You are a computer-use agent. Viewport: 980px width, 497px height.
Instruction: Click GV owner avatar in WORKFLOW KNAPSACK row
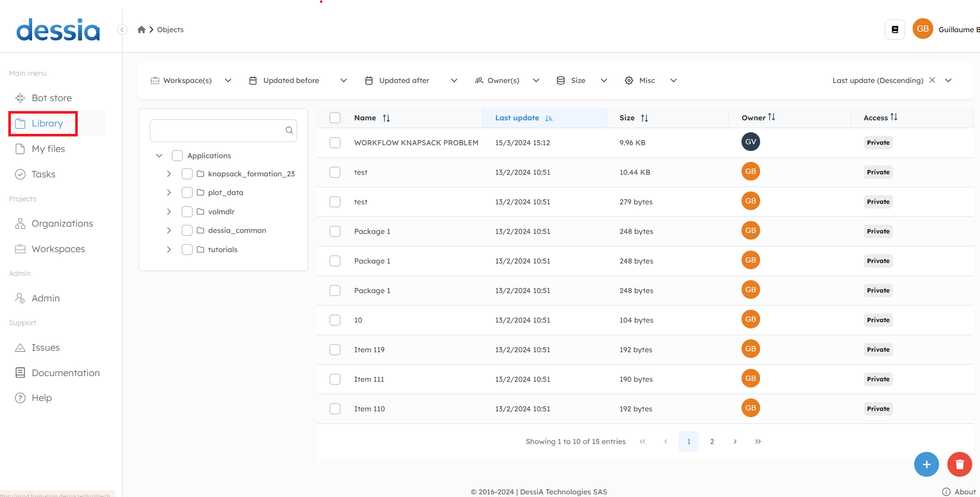click(x=751, y=142)
